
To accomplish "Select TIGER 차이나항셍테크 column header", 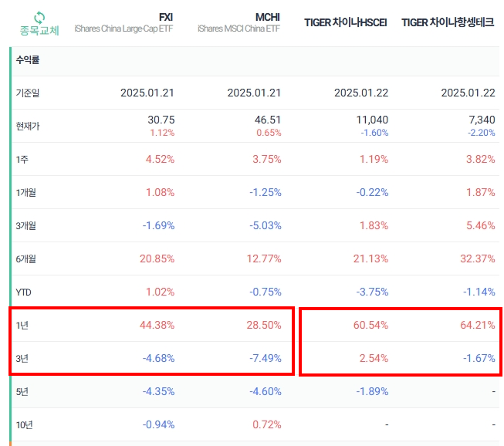I will coord(448,22).
